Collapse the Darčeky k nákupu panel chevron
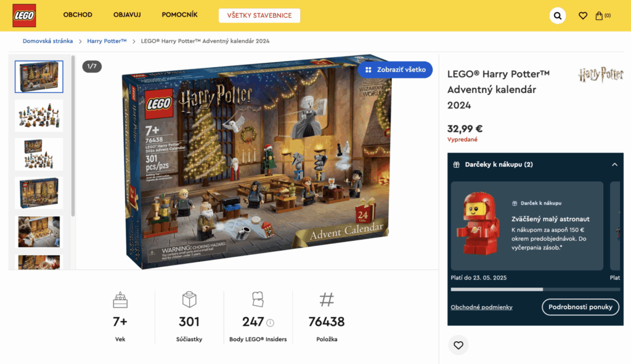The height and width of the screenshot is (364, 631). (614, 164)
